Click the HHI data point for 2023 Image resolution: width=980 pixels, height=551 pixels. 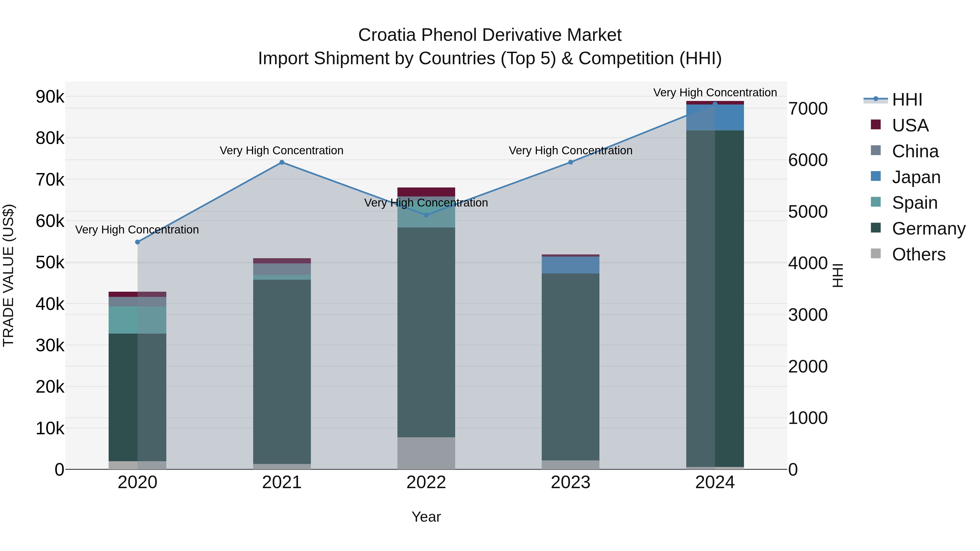(x=571, y=162)
